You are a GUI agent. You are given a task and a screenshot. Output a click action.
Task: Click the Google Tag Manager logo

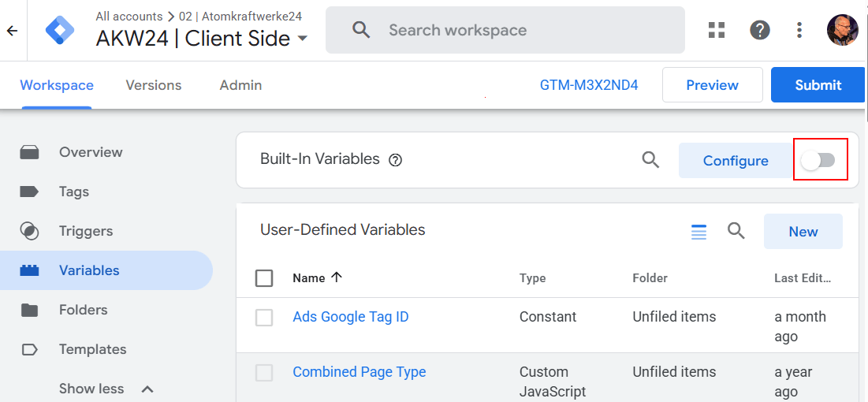[x=59, y=31]
